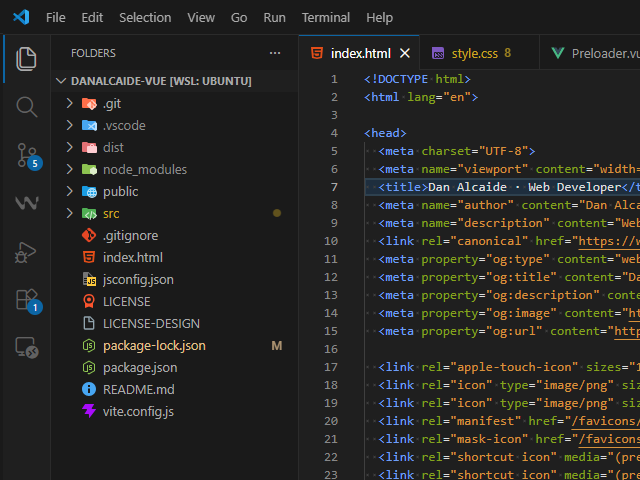Viewport: 640px width, 480px height.
Task: Click the M status badge on package-lock.json
Action: [277, 346]
